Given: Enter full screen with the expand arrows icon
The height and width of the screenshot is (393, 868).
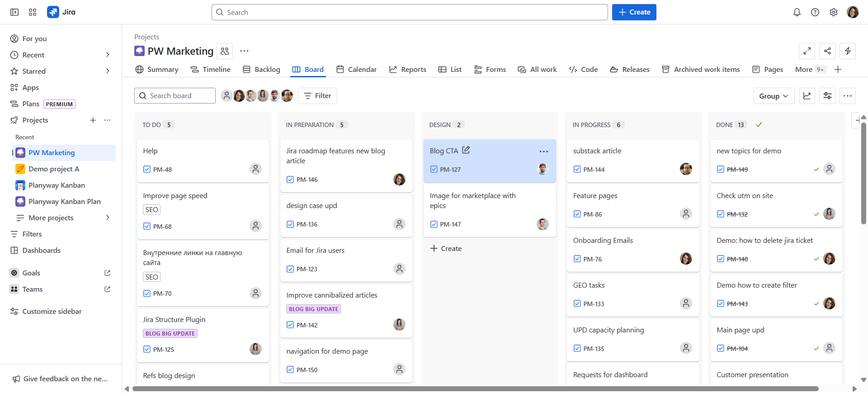Looking at the screenshot, I should (807, 51).
